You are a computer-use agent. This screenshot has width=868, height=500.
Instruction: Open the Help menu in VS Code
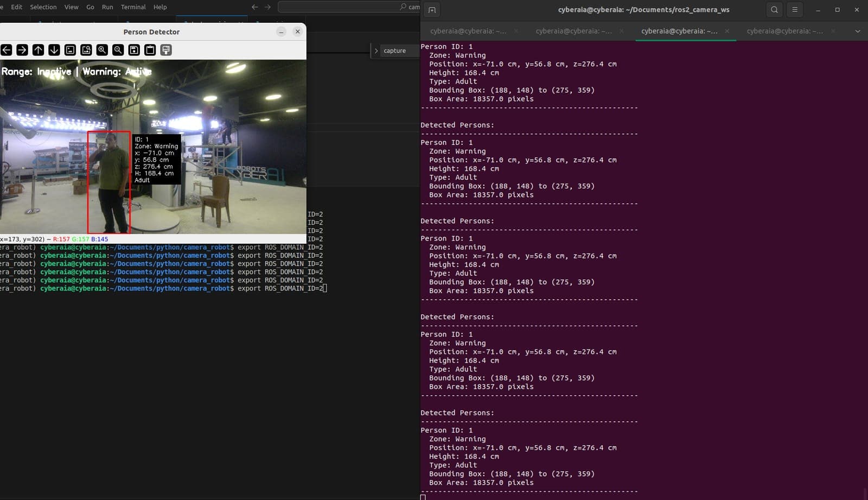(160, 7)
